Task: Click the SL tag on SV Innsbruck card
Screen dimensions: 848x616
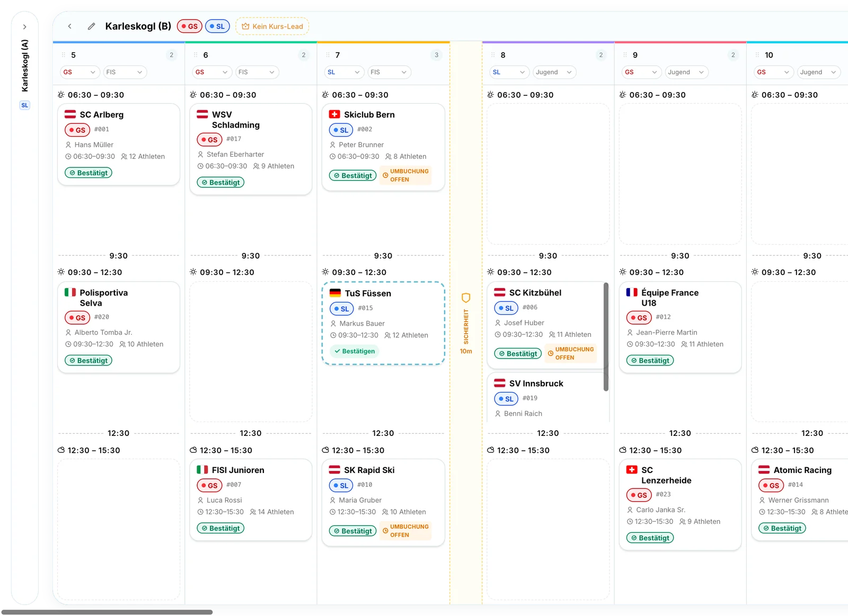Action: (506, 399)
